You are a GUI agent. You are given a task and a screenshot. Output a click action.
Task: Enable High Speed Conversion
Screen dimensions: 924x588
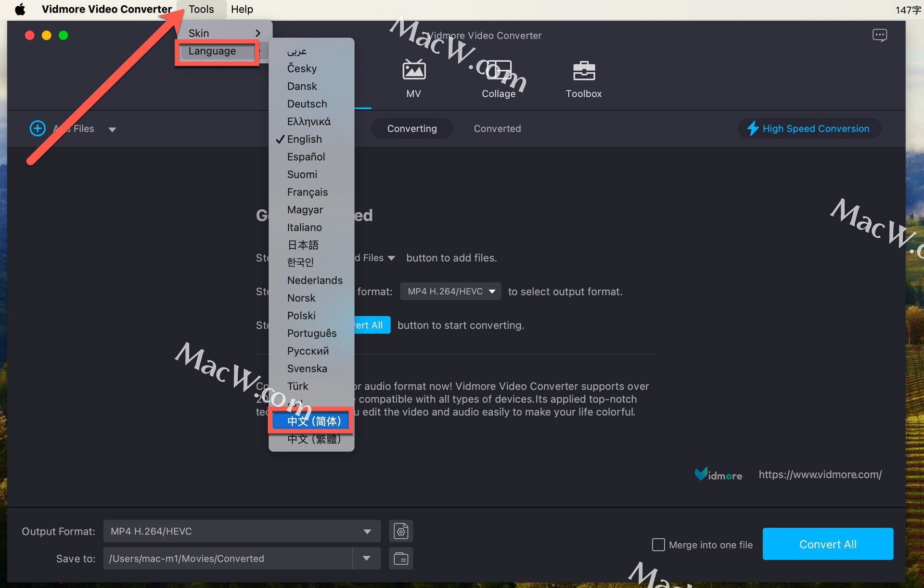point(809,128)
